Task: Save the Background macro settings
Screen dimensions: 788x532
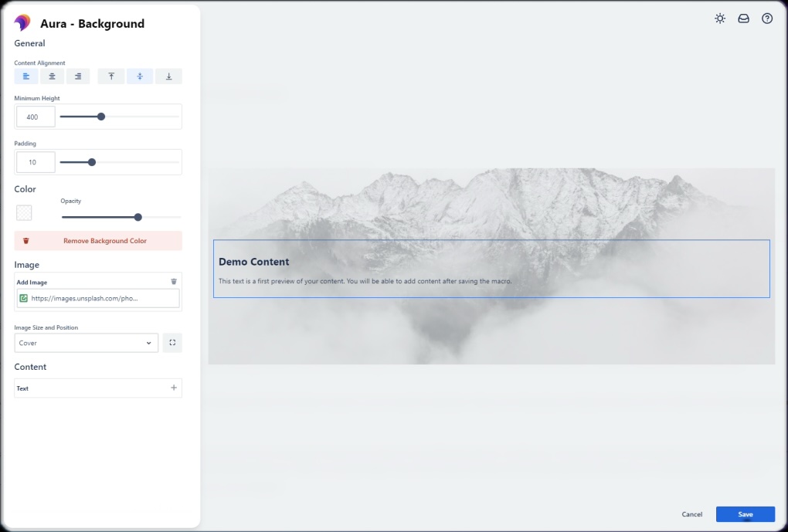Action: click(x=745, y=513)
